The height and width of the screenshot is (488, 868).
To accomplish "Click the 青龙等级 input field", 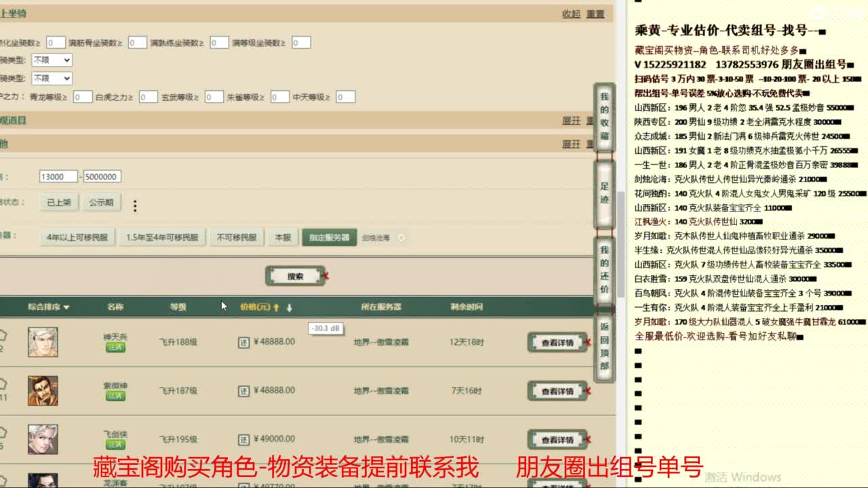I will (83, 98).
